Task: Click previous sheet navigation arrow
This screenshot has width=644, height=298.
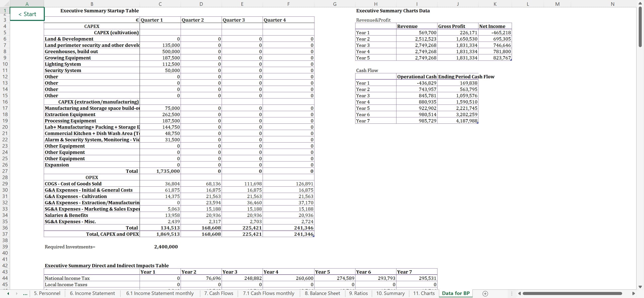Action: tap(8, 293)
